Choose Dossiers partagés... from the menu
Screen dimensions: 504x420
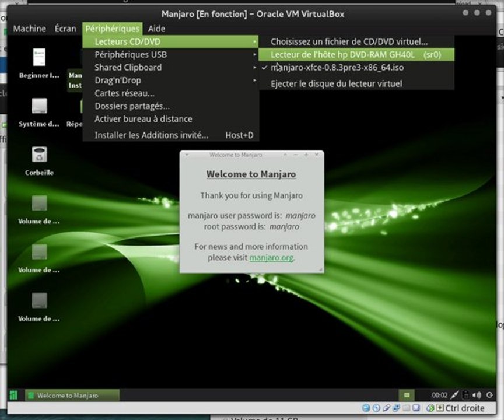point(170,106)
